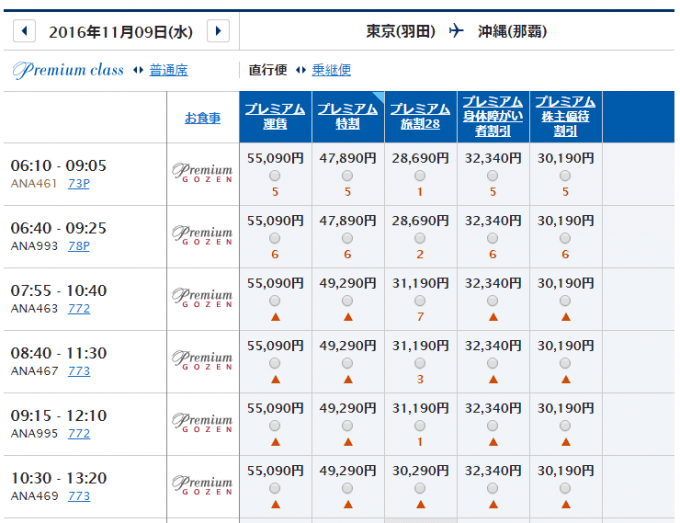Click the Premium GOZEN logo for ANA995
Image resolution: width=680 pixels, height=523 pixels.
pyautogui.click(x=203, y=423)
